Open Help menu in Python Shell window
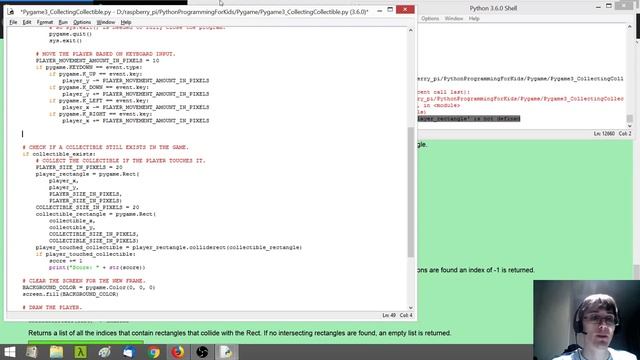Screen dimensions: 640x360 click(x=474, y=18)
